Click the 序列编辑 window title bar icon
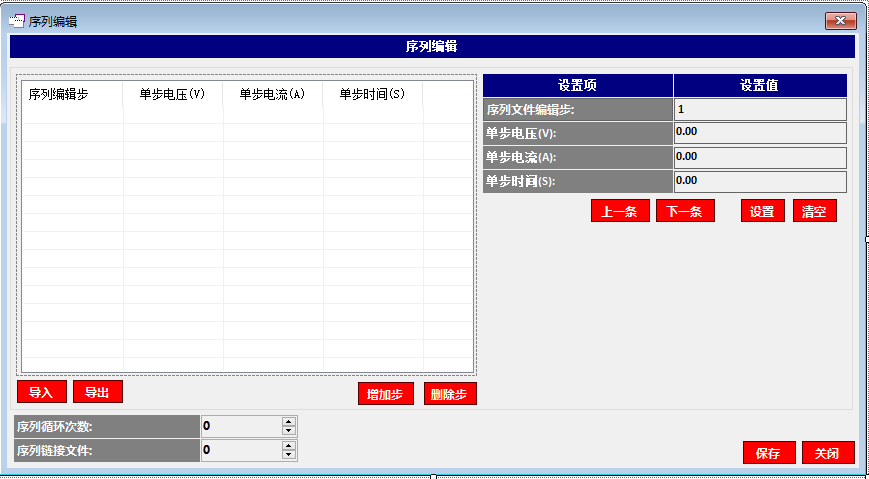The height and width of the screenshot is (479, 869). tap(17, 21)
